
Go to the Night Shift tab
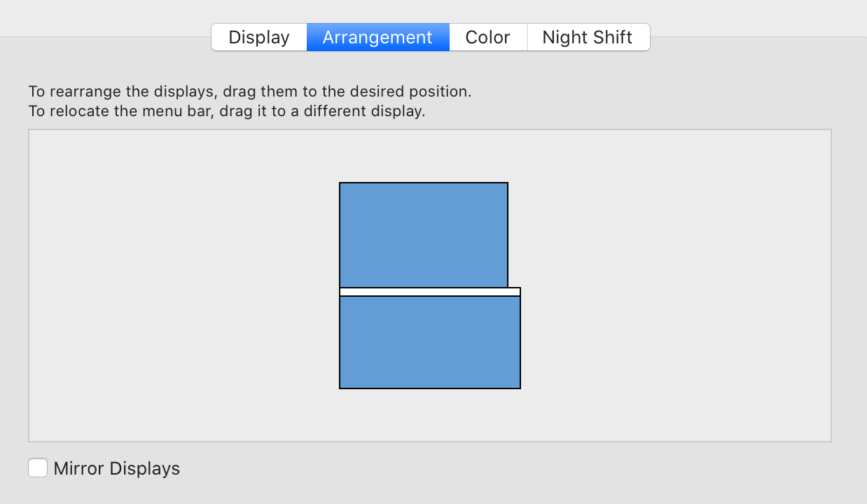[x=588, y=37]
